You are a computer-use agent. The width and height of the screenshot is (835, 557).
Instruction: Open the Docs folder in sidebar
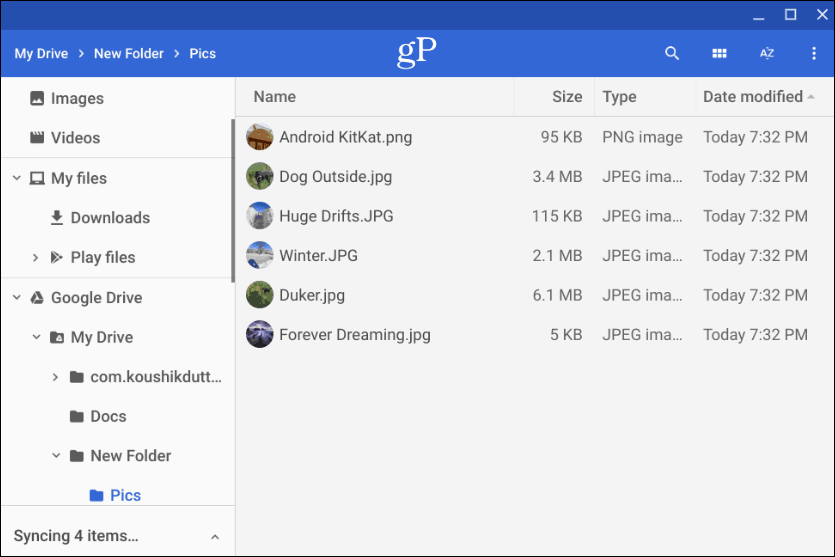tap(117, 416)
